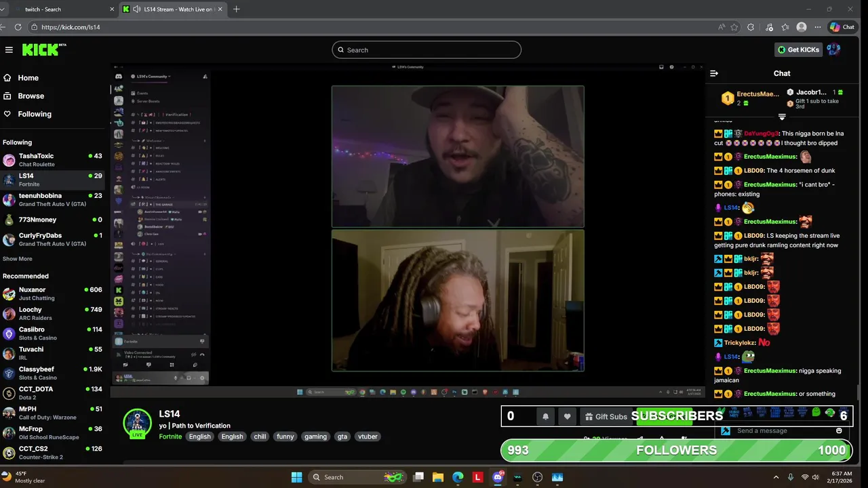868x488 pixels.
Task: Open the Copilot Chat button
Action: pos(843,27)
